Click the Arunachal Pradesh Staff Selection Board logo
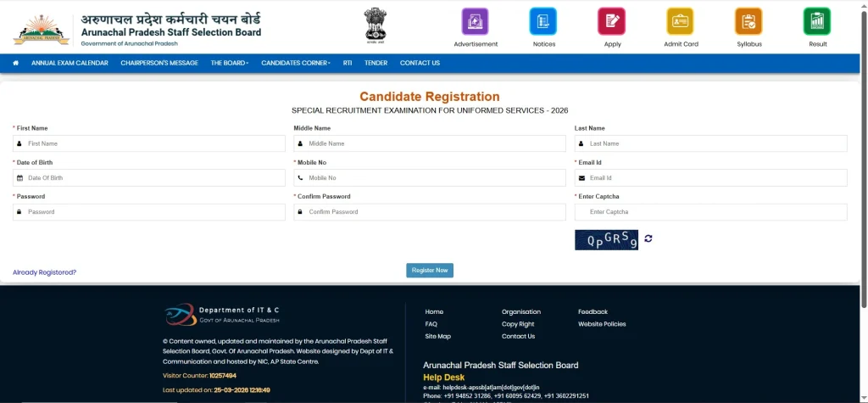 pos(42,30)
